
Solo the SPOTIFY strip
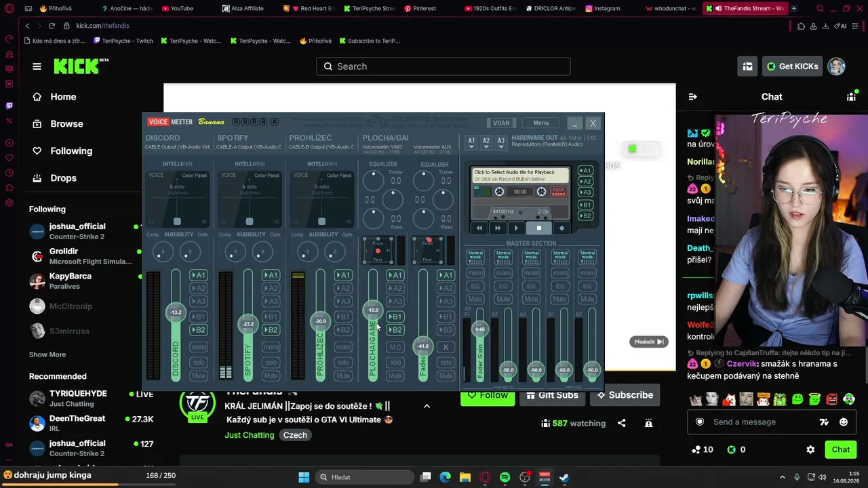(x=271, y=363)
